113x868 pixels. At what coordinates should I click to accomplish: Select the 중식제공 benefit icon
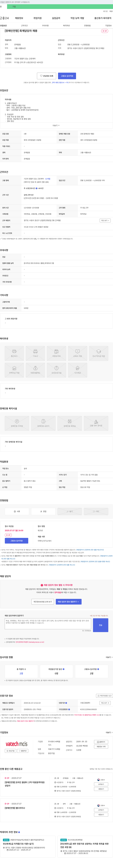[x=78, y=370]
